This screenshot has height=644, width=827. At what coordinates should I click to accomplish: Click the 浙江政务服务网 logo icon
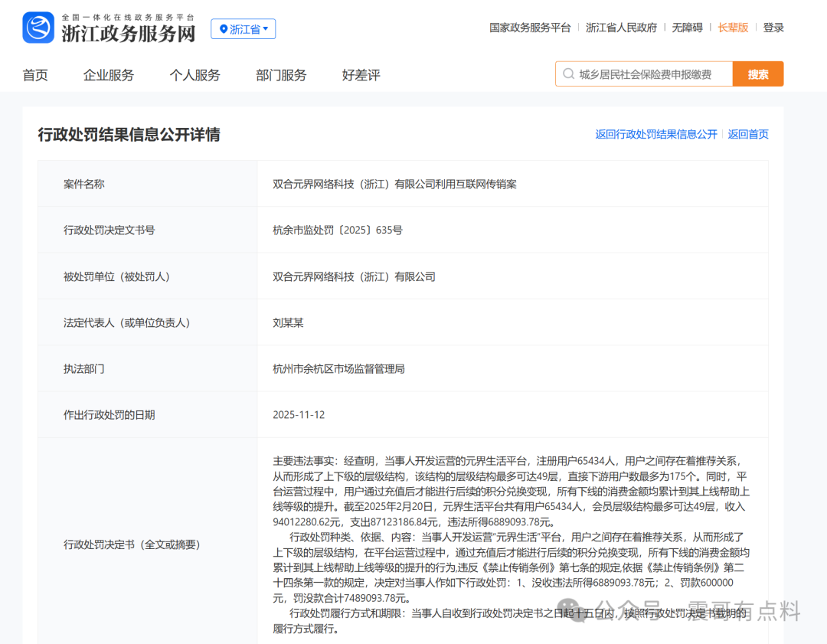tap(38, 28)
